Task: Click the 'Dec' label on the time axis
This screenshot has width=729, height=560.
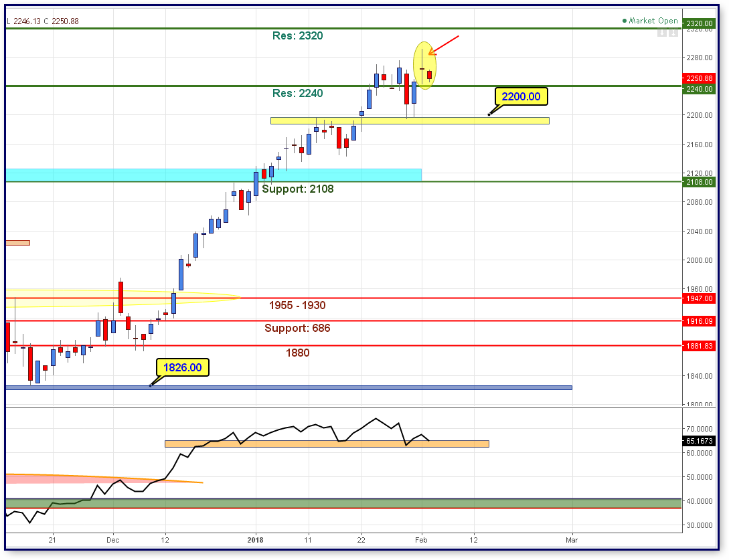Action: 113,540
